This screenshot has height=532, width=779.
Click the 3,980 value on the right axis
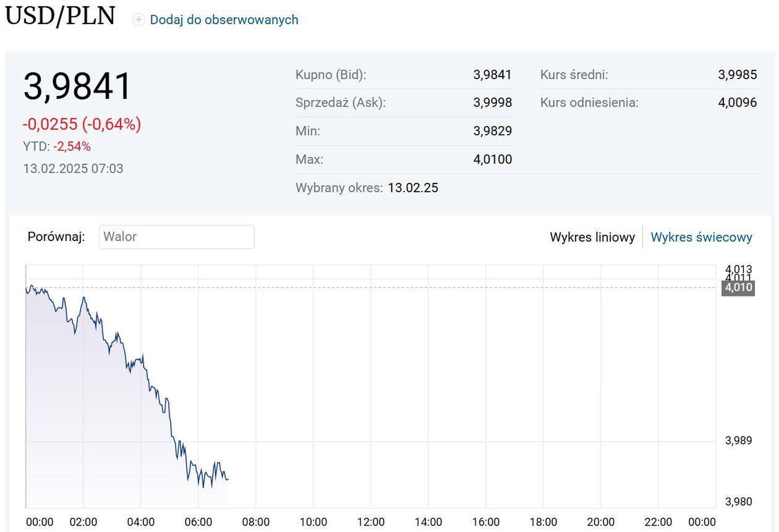[739, 502]
